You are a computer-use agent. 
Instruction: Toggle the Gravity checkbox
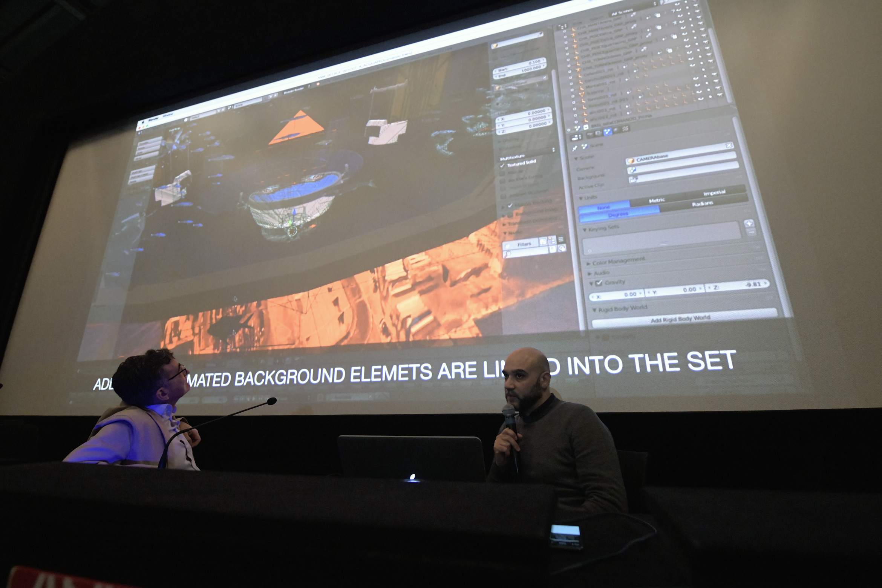(x=599, y=283)
